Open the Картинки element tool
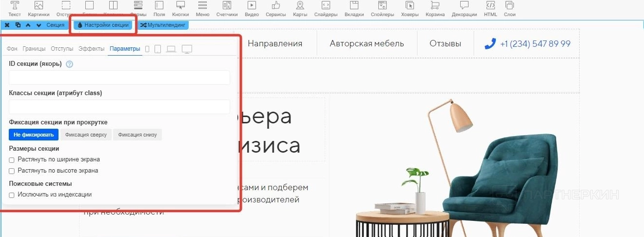The height and width of the screenshot is (237, 644). coord(39,9)
